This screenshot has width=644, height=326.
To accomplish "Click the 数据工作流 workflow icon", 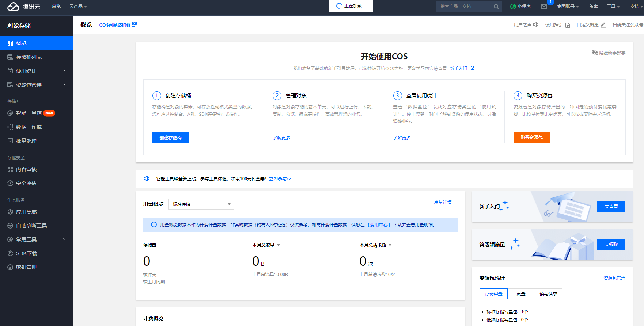I will tap(10, 127).
